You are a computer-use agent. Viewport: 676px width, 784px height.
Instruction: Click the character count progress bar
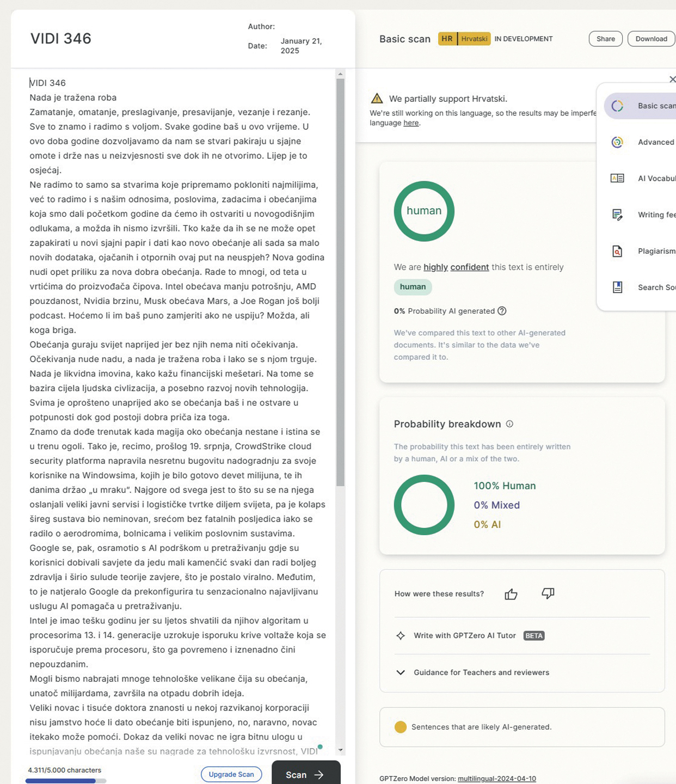(x=66, y=781)
